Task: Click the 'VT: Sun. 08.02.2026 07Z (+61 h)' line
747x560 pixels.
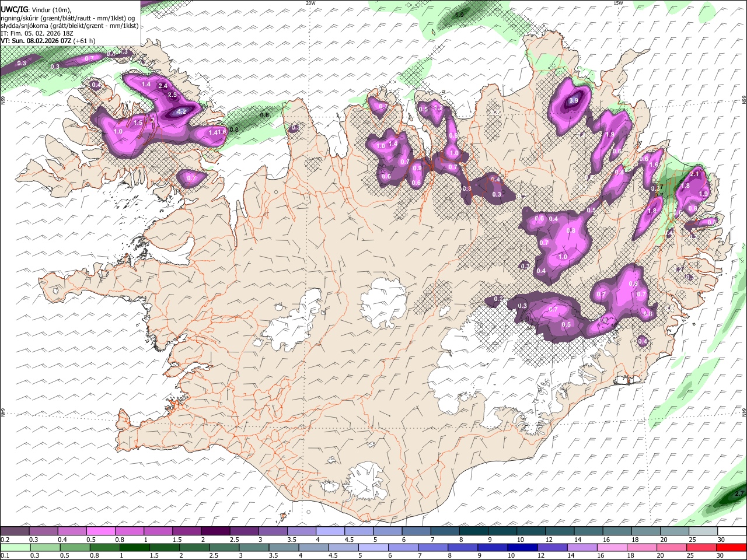Action: pos(48,41)
